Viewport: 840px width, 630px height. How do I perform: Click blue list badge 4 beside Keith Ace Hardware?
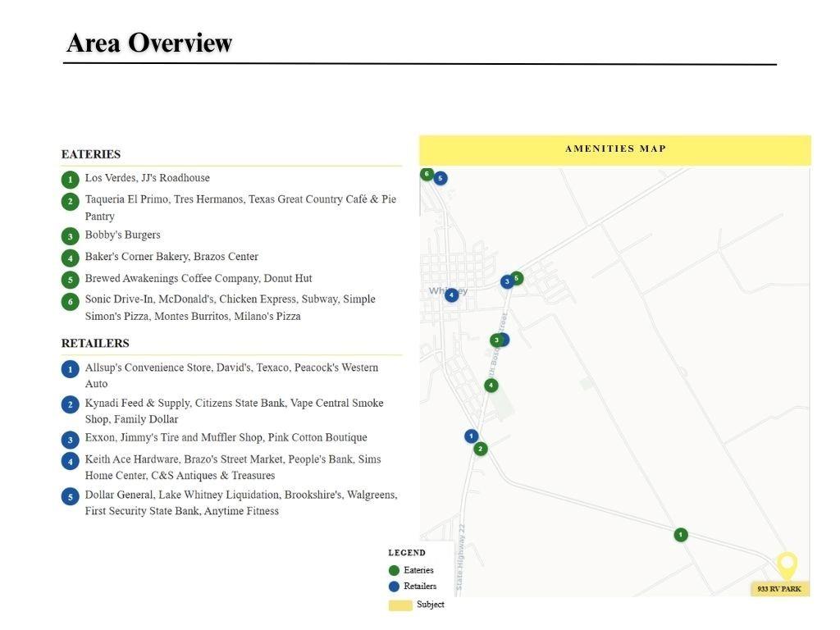tap(71, 461)
